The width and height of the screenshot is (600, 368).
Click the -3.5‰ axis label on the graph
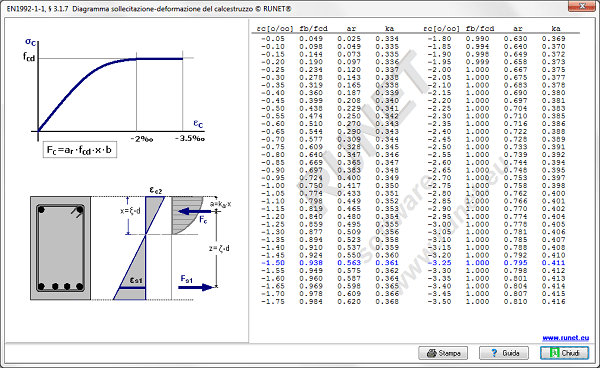190,138
